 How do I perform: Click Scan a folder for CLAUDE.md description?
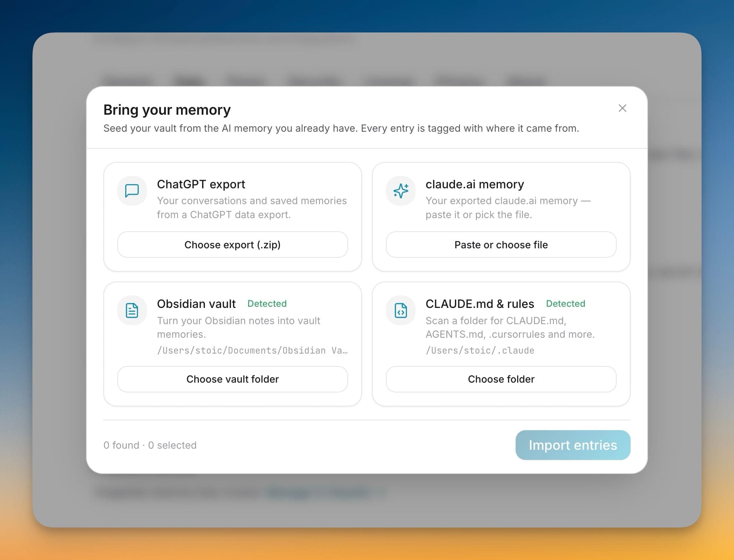510,327
